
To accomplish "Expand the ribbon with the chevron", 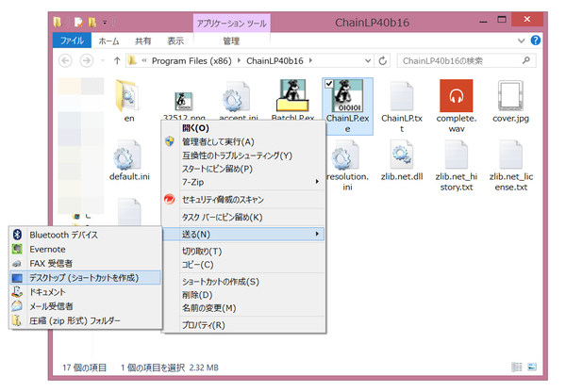I will (522, 41).
